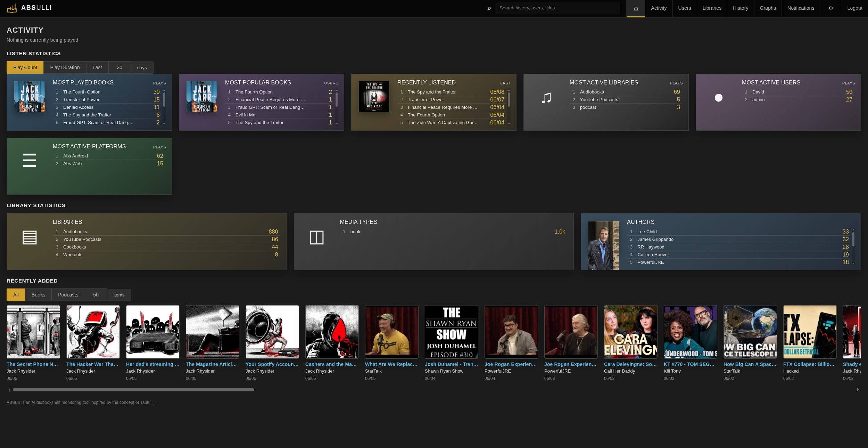868x448 pixels.
Task: Select the Podcasts recently added filter
Action: coord(68,295)
